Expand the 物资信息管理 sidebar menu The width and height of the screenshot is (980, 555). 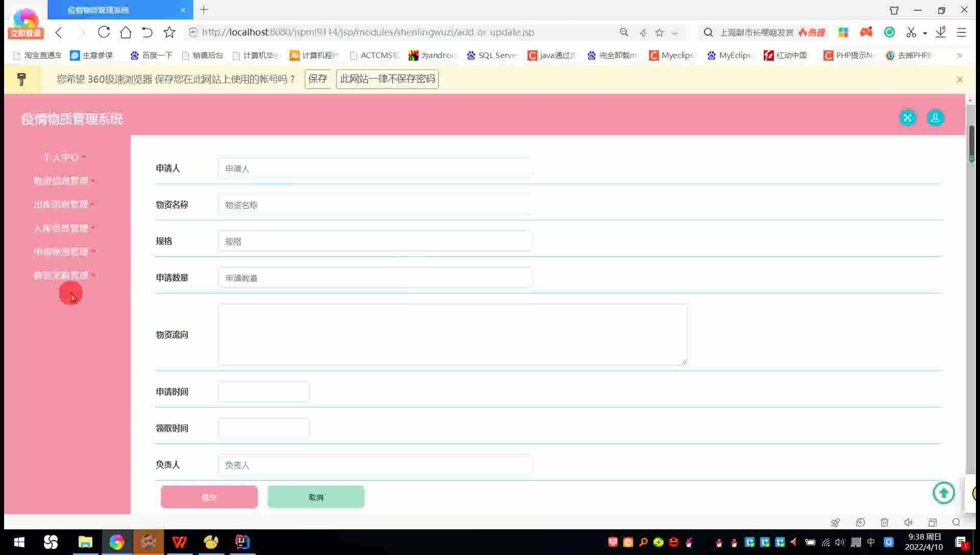click(x=62, y=181)
